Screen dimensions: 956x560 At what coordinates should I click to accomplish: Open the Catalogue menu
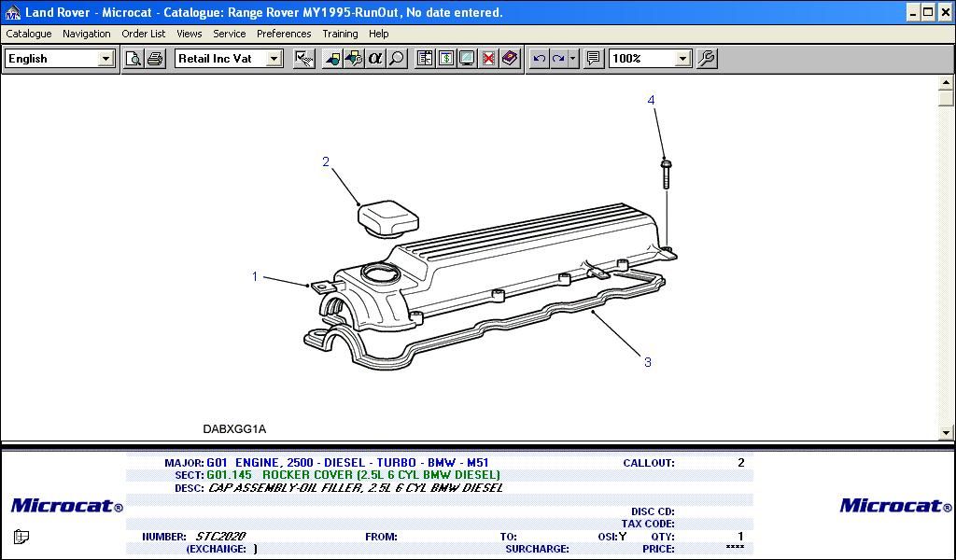(x=29, y=34)
